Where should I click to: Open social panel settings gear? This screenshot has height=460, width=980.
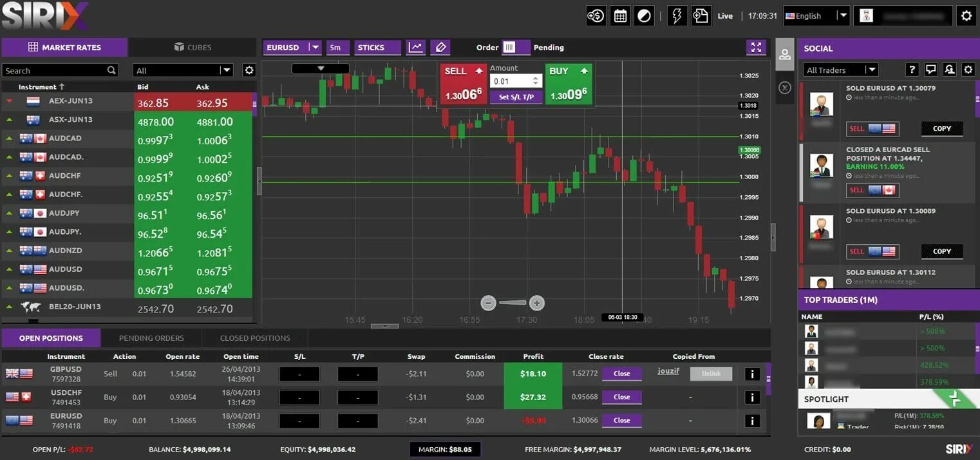[968, 70]
